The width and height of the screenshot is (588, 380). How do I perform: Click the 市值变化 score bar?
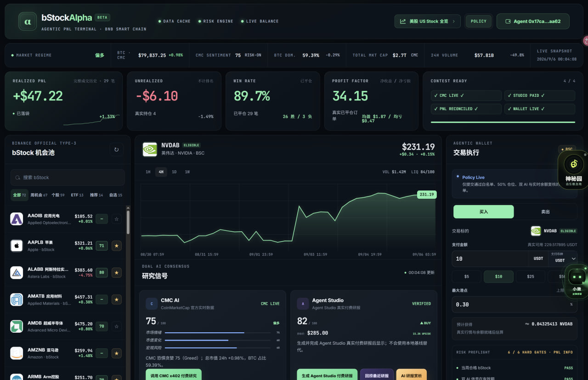click(218, 340)
